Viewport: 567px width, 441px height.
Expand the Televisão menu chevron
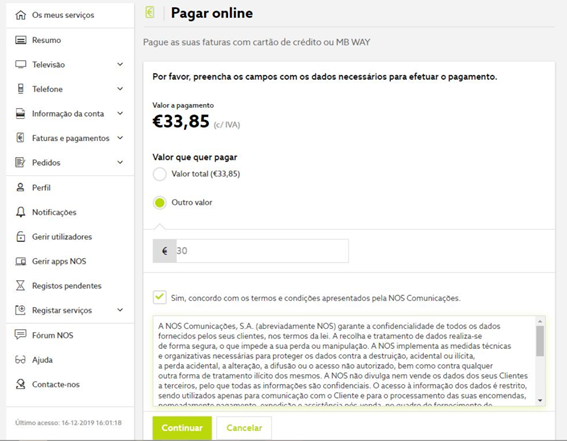120,64
